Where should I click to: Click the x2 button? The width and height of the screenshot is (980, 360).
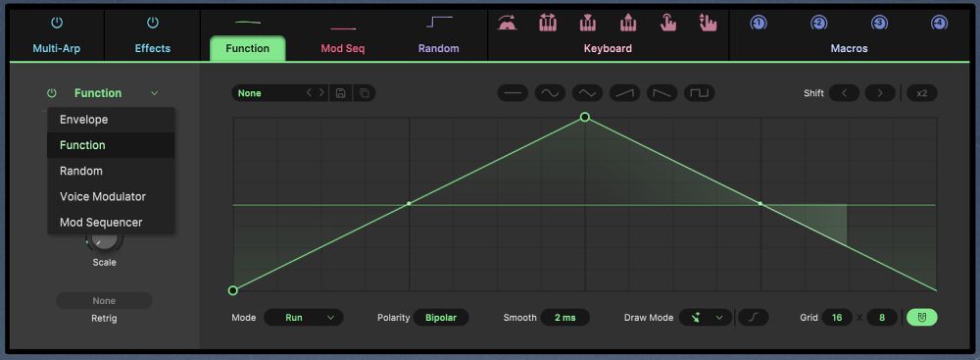(922, 93)
